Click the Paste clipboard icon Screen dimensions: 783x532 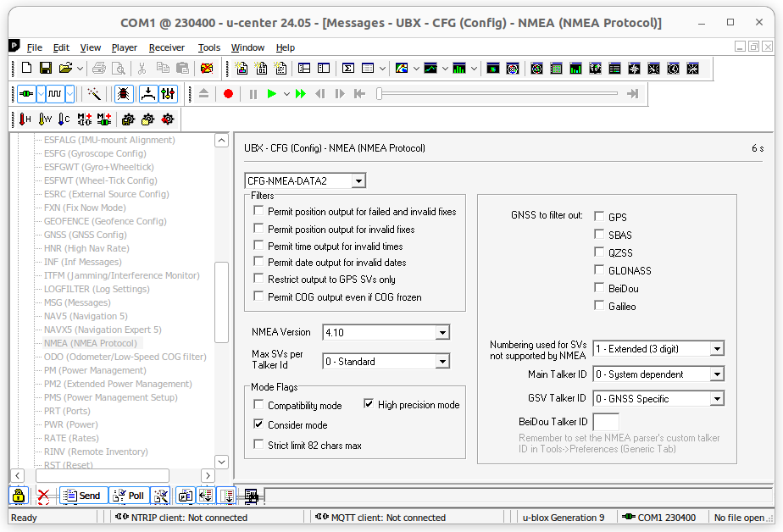tap(183, 69)
